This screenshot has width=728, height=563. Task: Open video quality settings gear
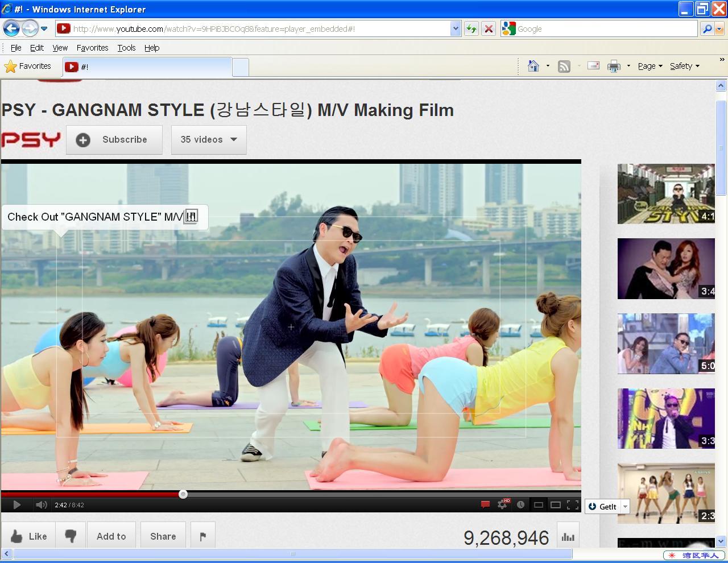(x=502, y=504)
